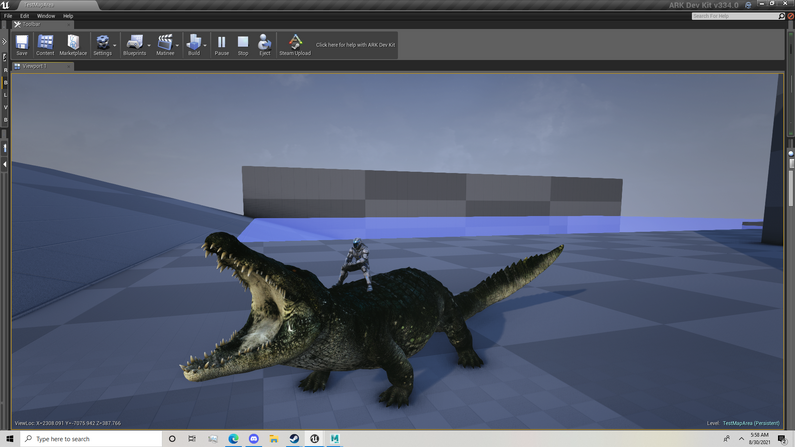The height and width of the screenshot is (447, 795).
Task: Open the Window menu
Action: pyautogui.click(x=46, y=16)
